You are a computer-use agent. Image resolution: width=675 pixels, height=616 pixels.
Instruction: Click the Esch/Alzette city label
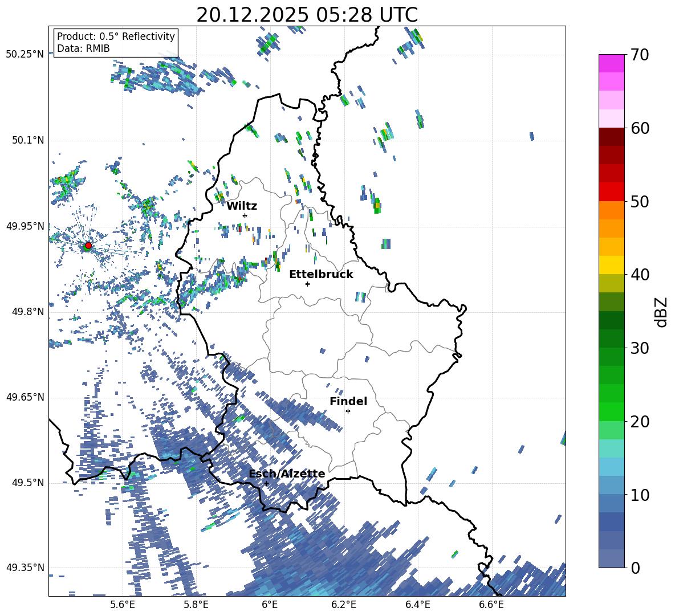(287, 474)
